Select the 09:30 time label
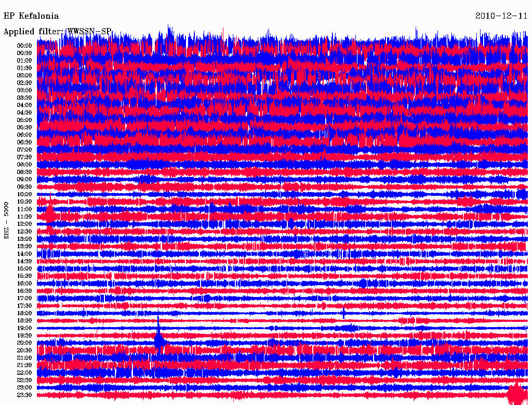Image resolution: width=532 pixels, height=405 pixels. click(x=24, y=187)
